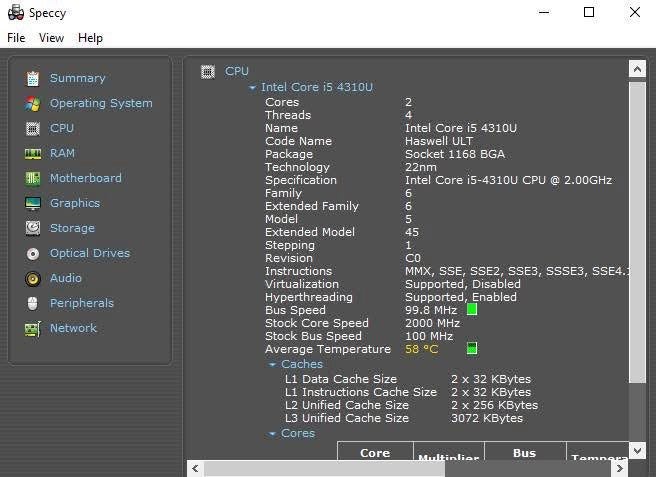Go to the Summary section
656x477 pixels.
78,78
